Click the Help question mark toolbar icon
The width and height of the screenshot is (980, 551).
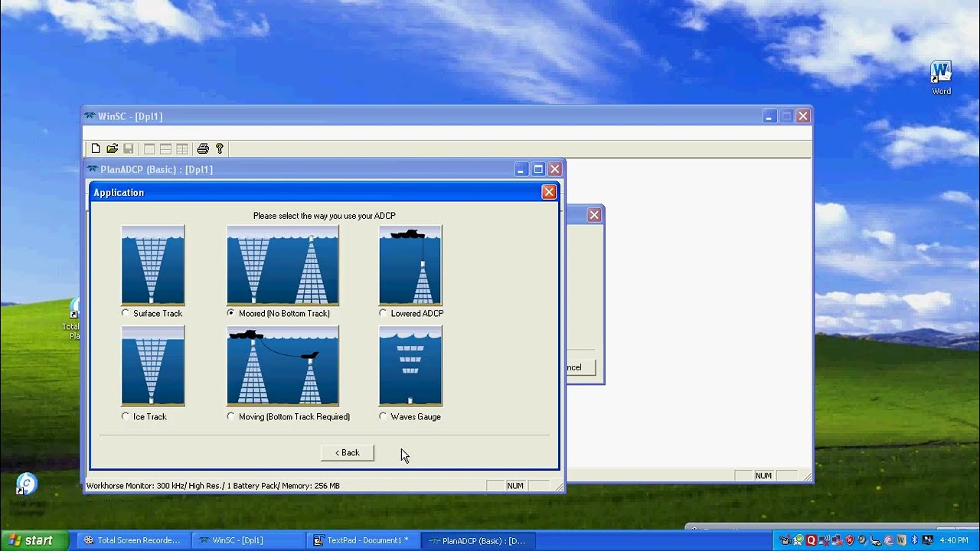pyautogui.click(x=219, y=148)
